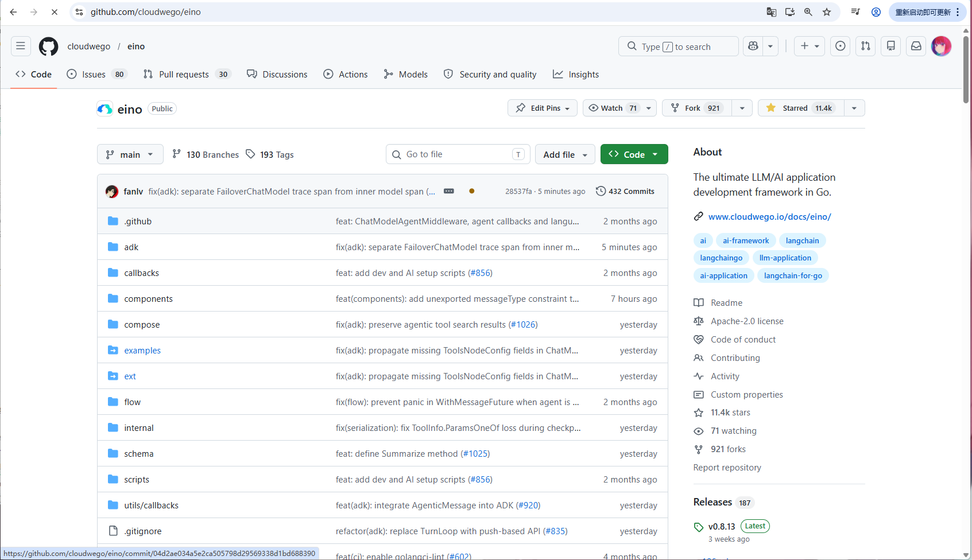Open the Issues shortcut icon in header
The width and height of the screenshot is (972, 560).
coord(841,46)
